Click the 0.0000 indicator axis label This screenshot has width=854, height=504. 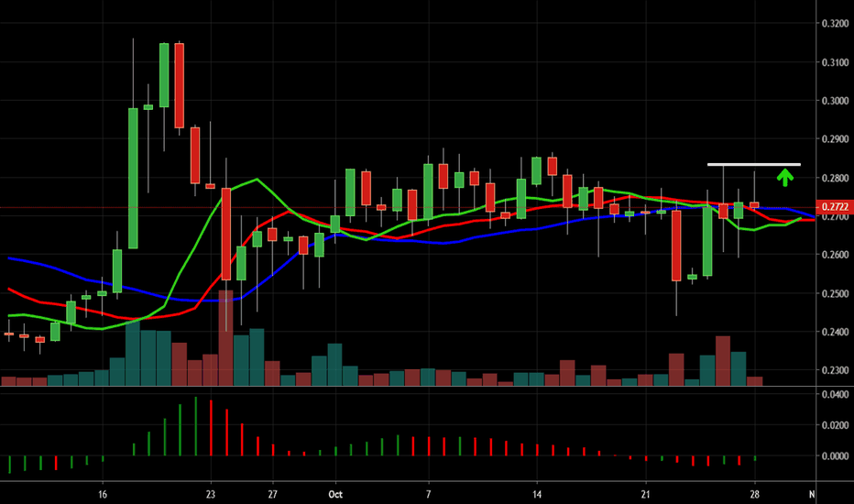[x=835, y=456]
